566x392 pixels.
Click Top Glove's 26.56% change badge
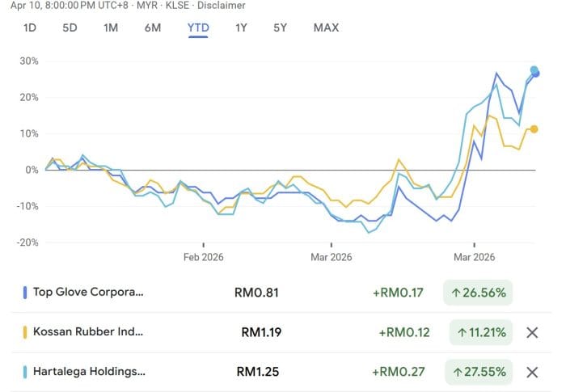tap(477, 293)
